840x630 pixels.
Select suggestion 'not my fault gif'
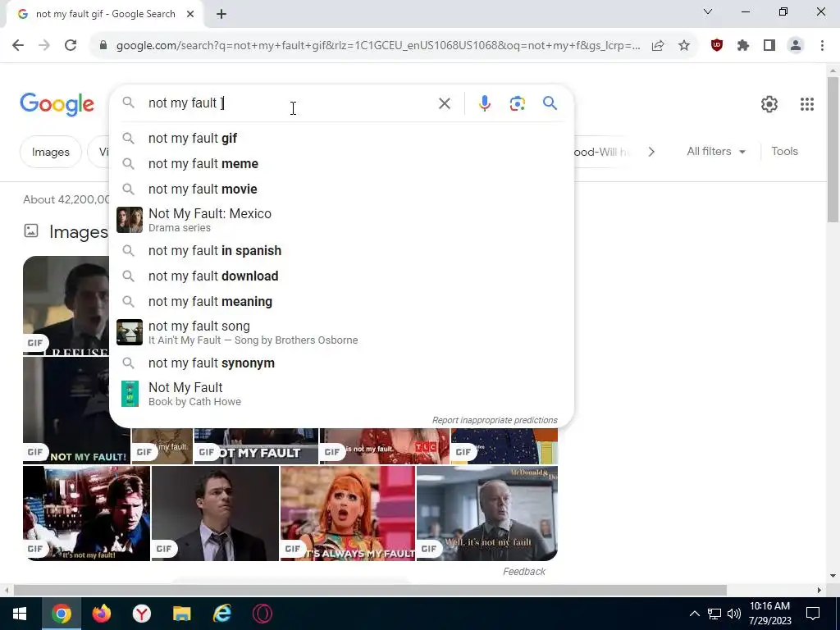click(x=341, y=138)
